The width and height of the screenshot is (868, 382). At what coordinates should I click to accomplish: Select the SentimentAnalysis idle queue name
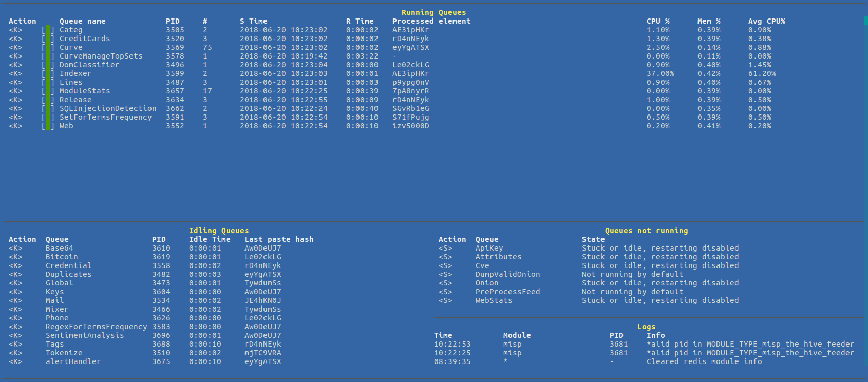click(85, 335)
